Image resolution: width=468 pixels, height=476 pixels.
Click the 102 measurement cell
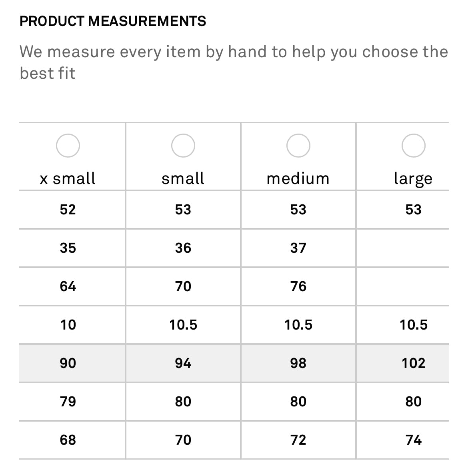[x=414, y=363]
